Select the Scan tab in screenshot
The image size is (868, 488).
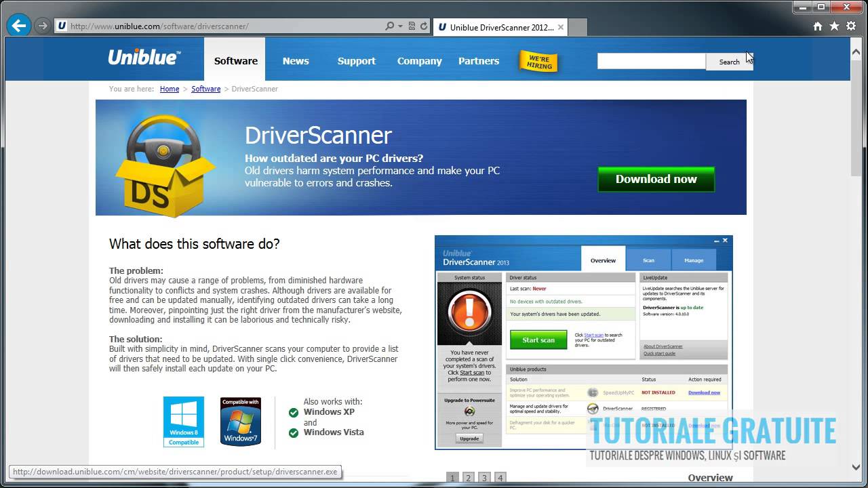click(648, 260)
